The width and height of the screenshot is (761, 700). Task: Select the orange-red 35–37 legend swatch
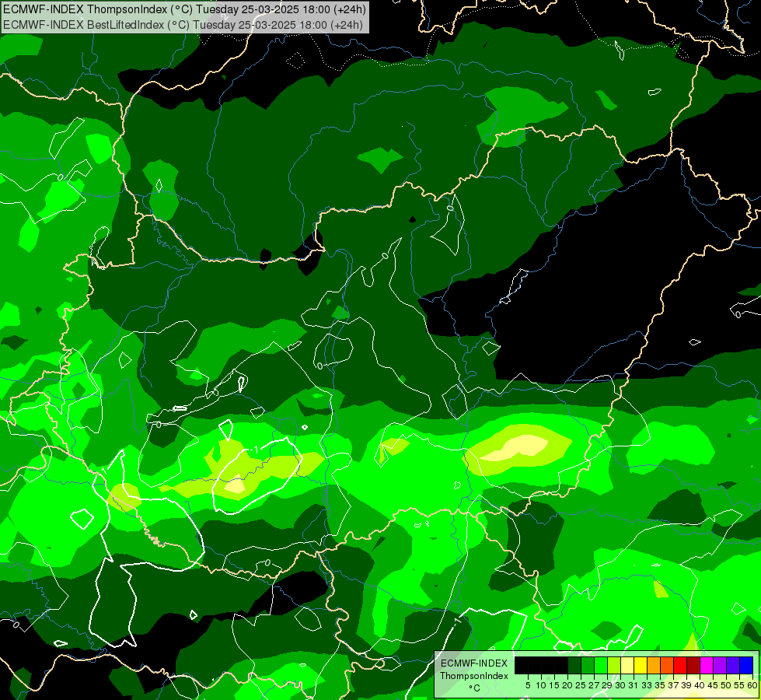point(667,665)
